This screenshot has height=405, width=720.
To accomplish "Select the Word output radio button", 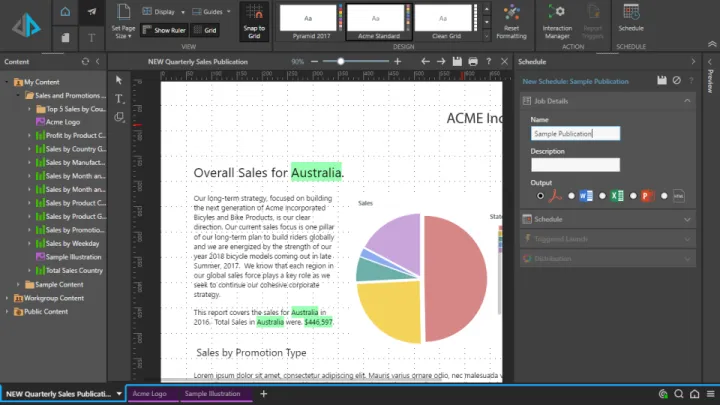I will point(572,195).
